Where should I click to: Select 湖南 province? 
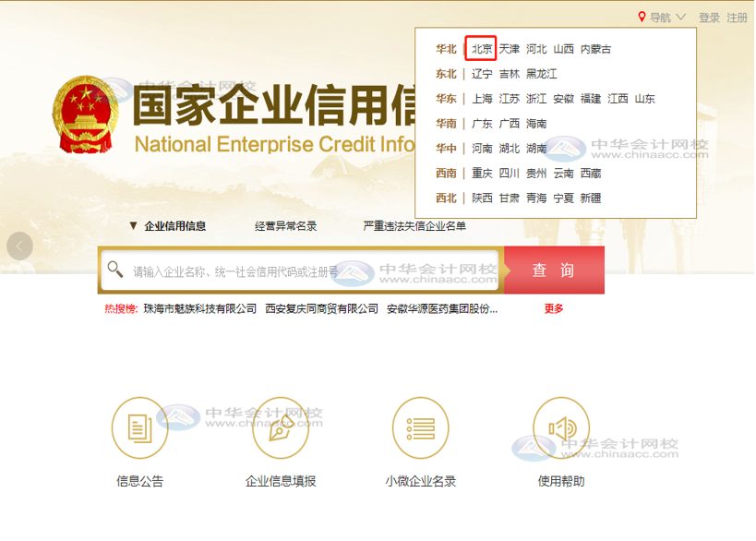tap(536, 149)
